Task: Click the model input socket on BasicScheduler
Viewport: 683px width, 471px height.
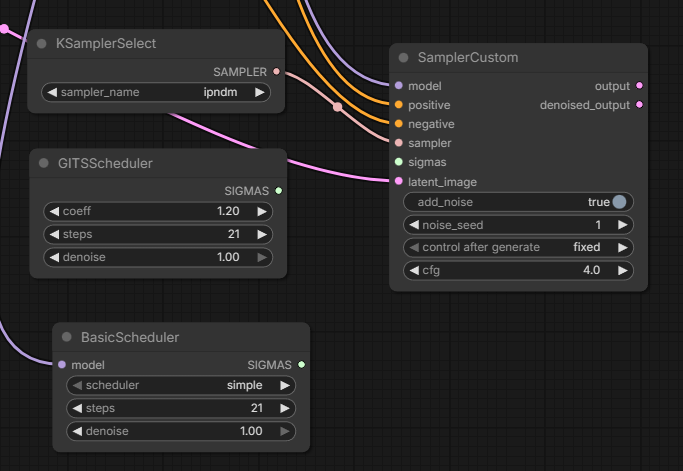Action: [62, 365]
